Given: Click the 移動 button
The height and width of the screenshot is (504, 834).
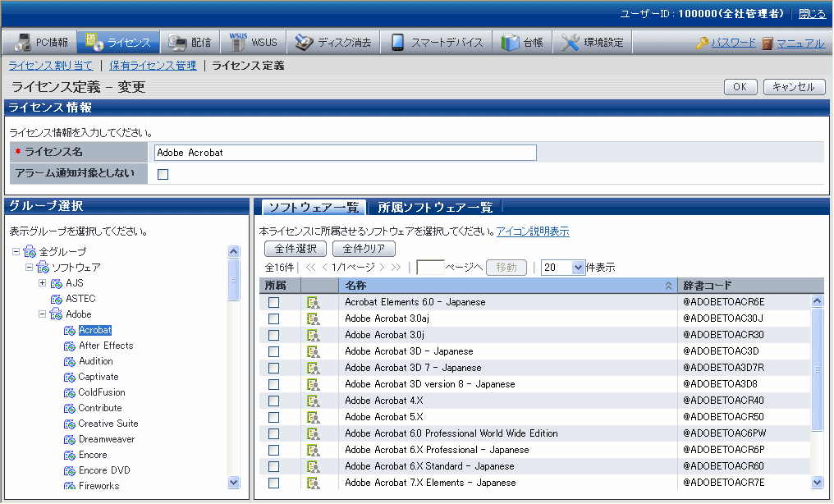Looking at the screenshot, I should point(506,268).
